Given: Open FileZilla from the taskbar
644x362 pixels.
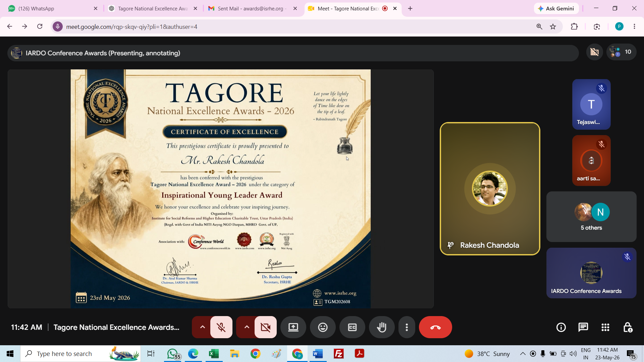Looking at the screenshot, I should pyautogui.click(x=338, y=354).
